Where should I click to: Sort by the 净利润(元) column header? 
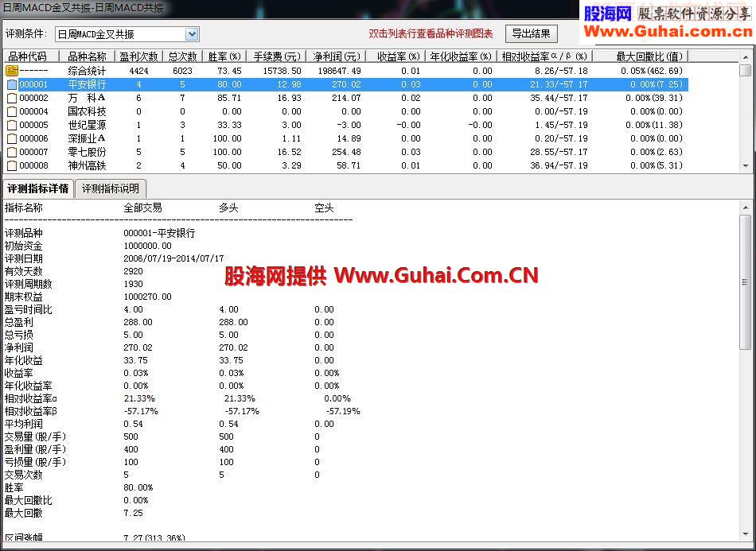point(336,56)
